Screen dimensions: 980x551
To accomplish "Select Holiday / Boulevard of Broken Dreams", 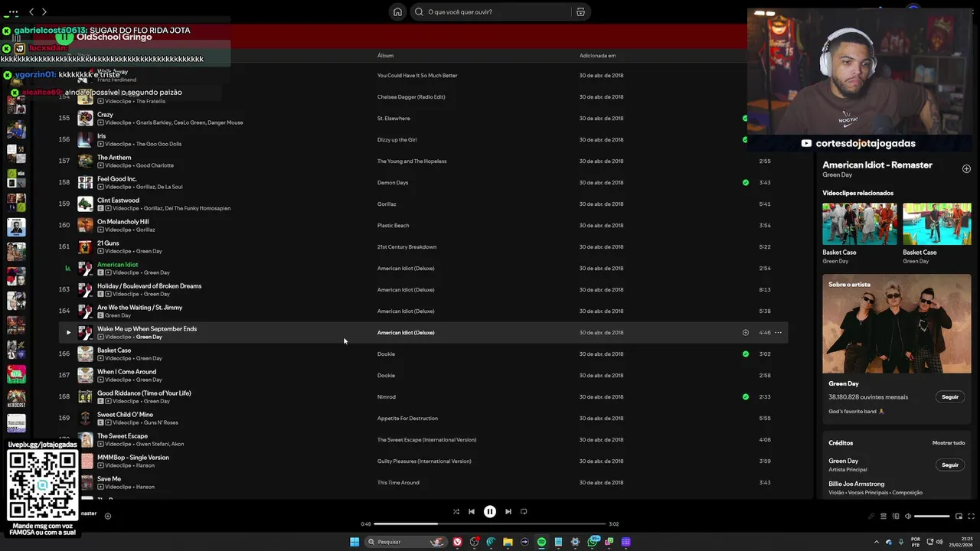I will [149, 285].
